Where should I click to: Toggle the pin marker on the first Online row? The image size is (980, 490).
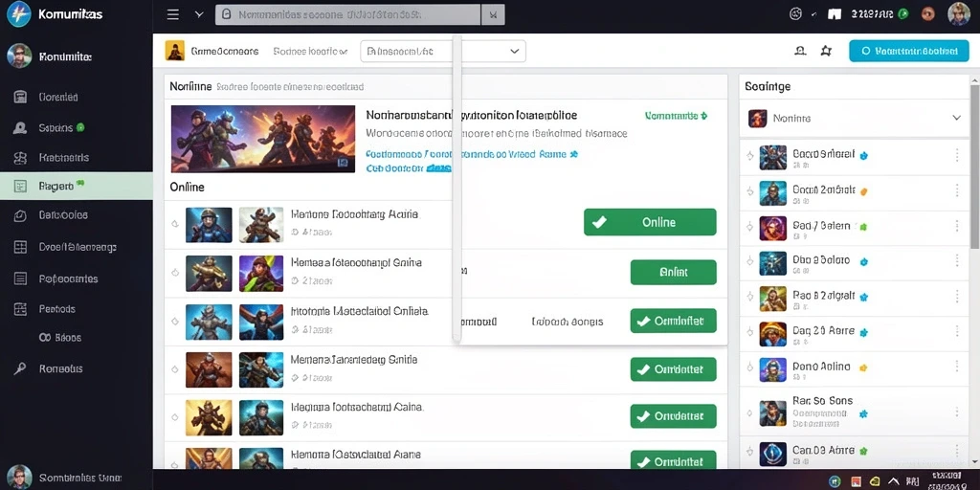175,223
